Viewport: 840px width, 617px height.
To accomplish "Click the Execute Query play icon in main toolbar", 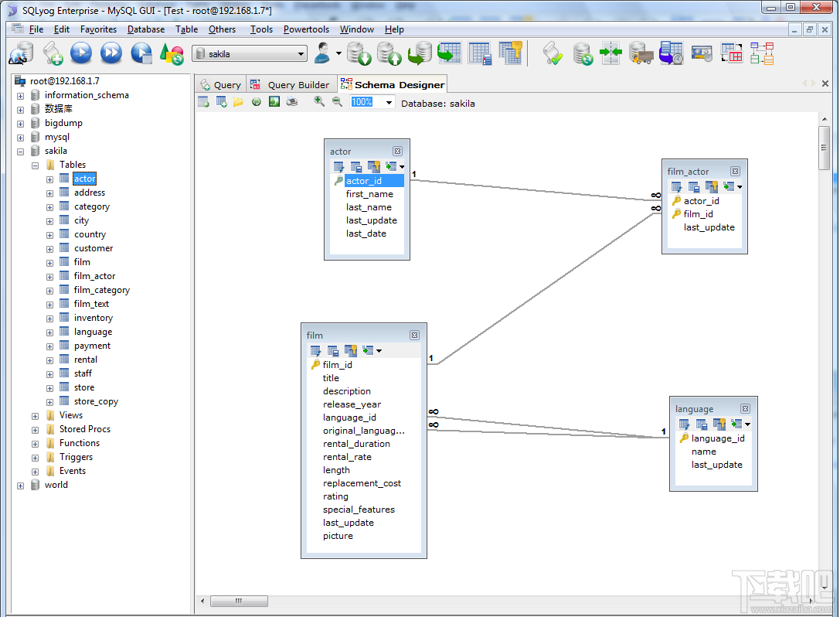I will pyautogui.click(x=80, y=53).
